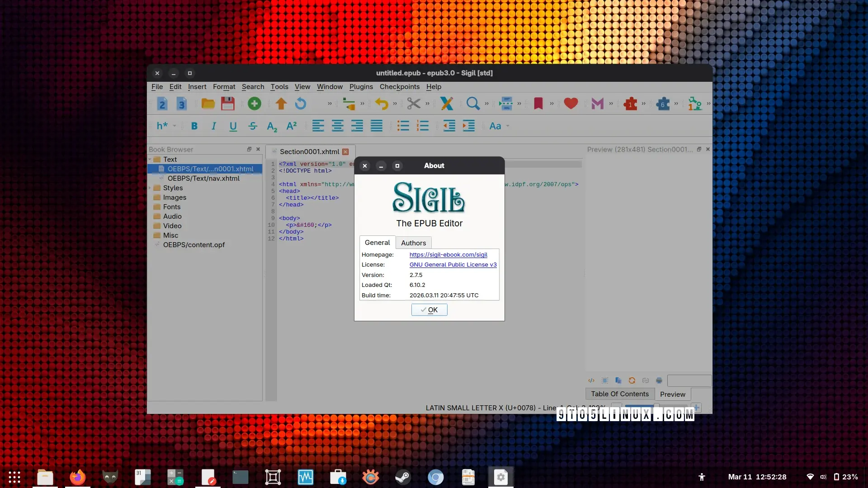Viewport: 868px width, 488px height.
Task: Expand the Styles folder in Book Browser
Action: [x=150, y=188]
